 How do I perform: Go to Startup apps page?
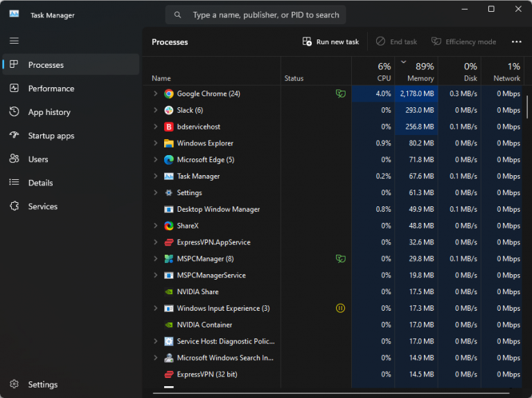point(71,136)
